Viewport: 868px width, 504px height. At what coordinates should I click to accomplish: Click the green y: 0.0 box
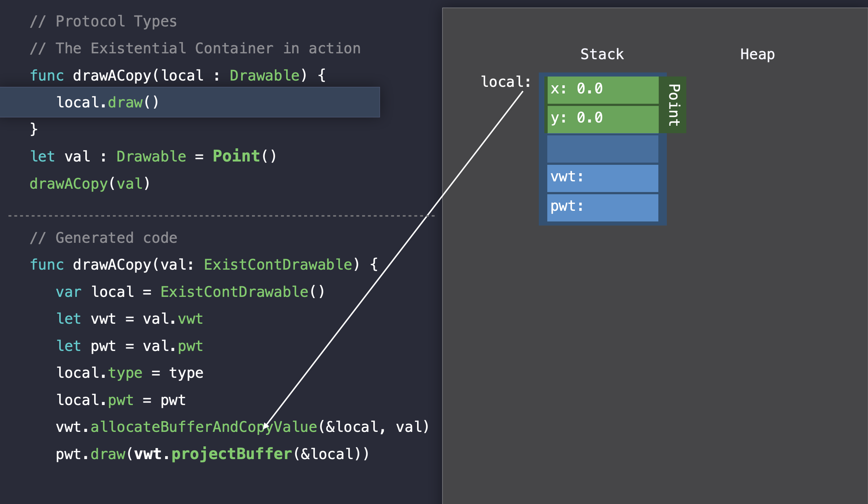click(602, 119)
